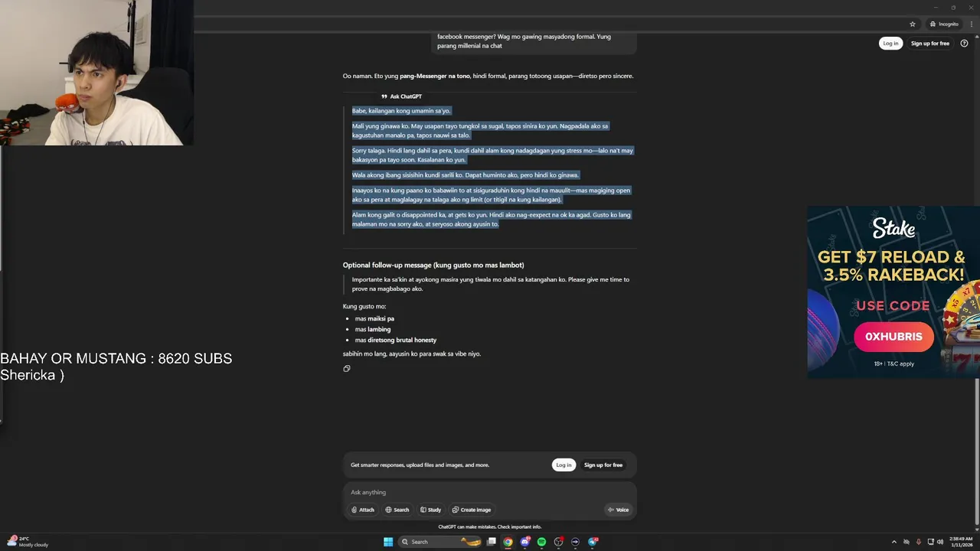Open the Windows Start menu
Screen dimensions: 980x551
[388, 542]
